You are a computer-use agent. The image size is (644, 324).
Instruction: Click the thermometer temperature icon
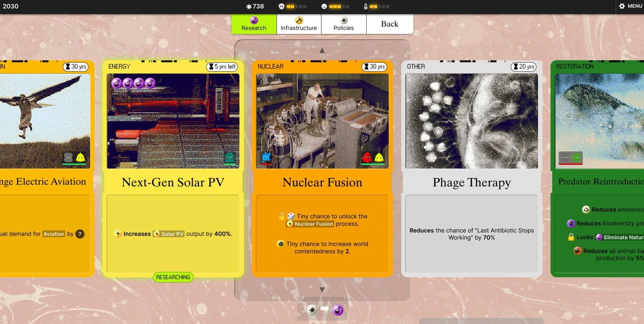coord(366,6)
